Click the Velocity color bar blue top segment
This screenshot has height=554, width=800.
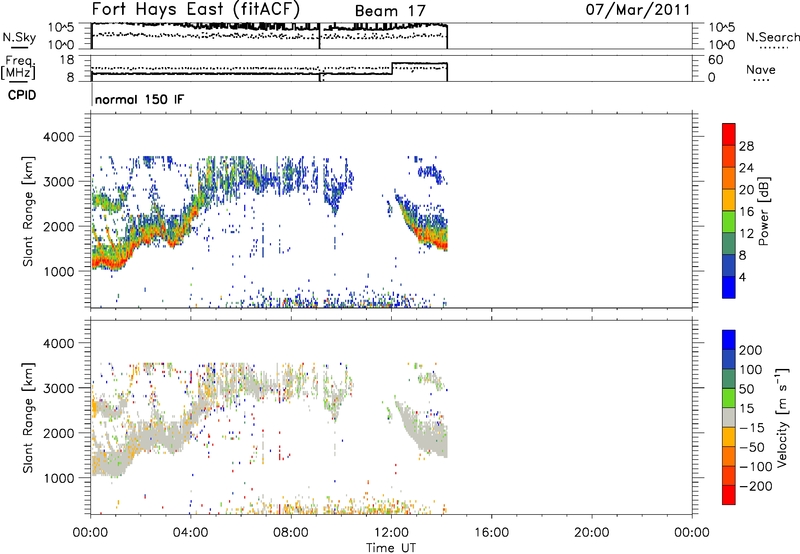tap(729, 340)
